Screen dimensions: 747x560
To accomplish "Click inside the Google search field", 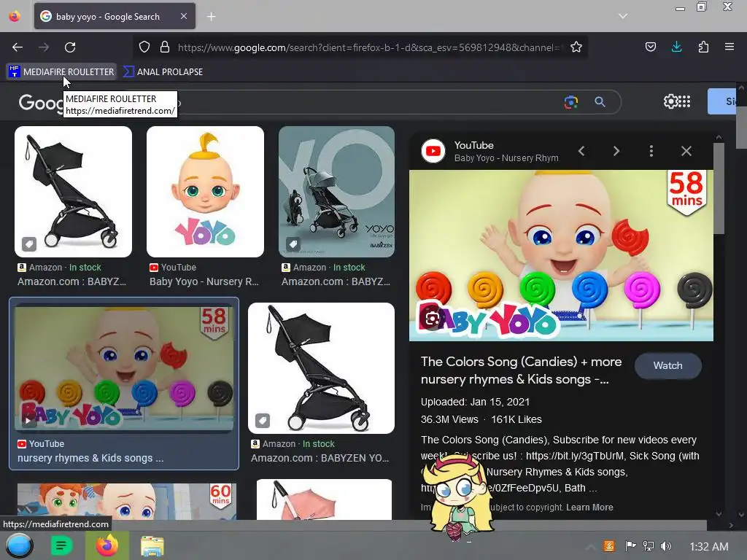I will tap(367, 102).
